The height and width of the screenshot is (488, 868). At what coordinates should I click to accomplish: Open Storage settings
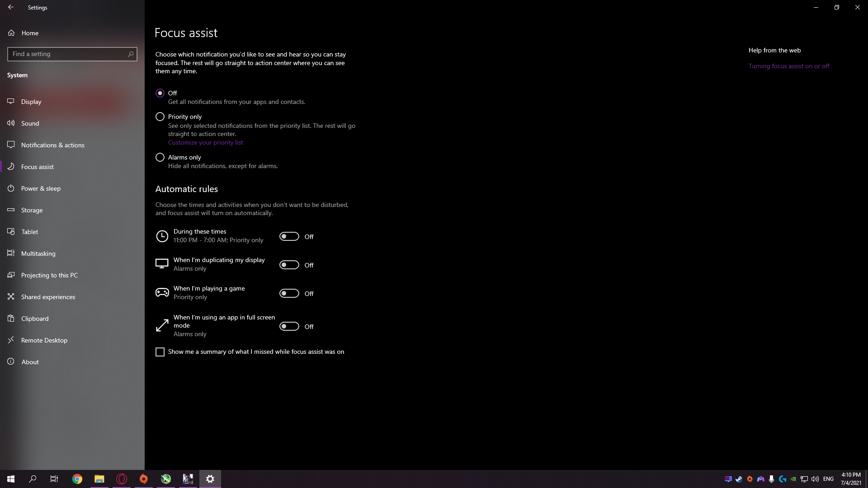72,210
